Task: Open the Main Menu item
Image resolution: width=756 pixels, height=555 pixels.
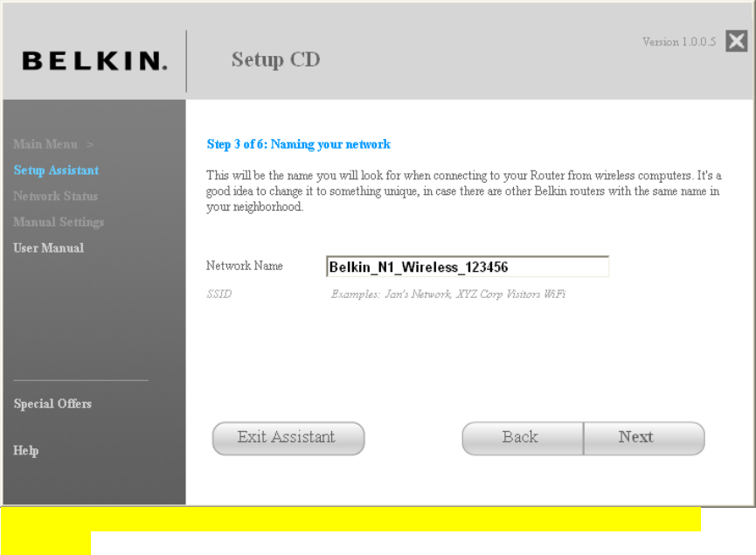Action: (45, 144)
